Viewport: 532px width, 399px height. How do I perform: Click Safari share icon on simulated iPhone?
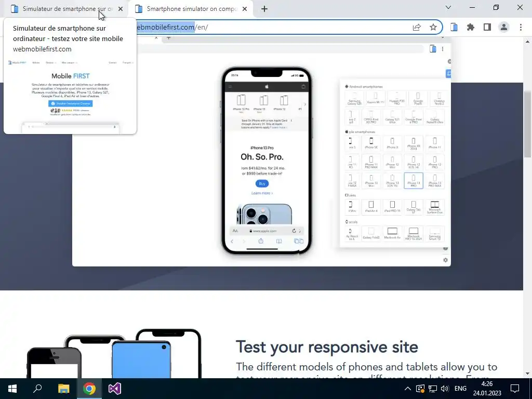click(261, 241)
